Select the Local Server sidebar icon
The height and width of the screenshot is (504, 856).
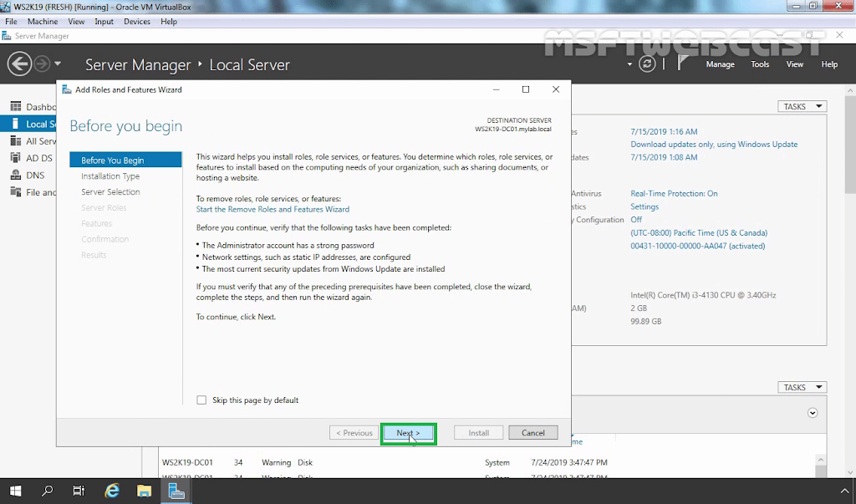pyautogui.click(x=16, y=124)
